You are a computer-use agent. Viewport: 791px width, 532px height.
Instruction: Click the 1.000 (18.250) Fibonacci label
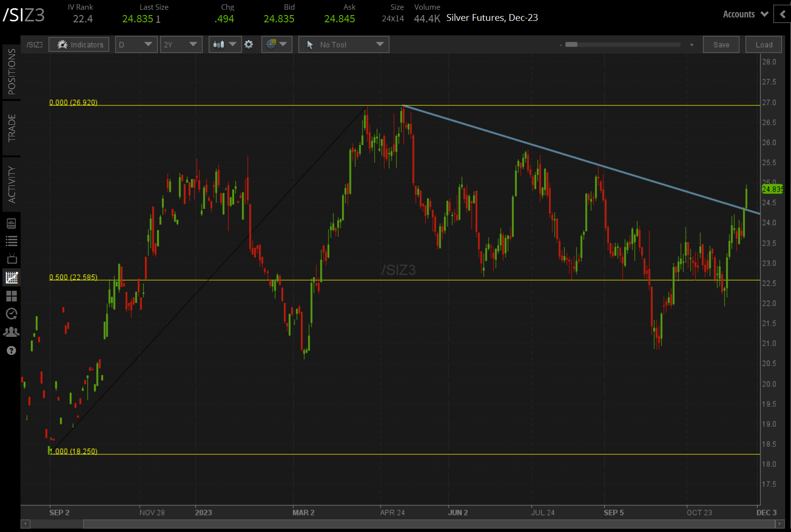coord(73,451)
